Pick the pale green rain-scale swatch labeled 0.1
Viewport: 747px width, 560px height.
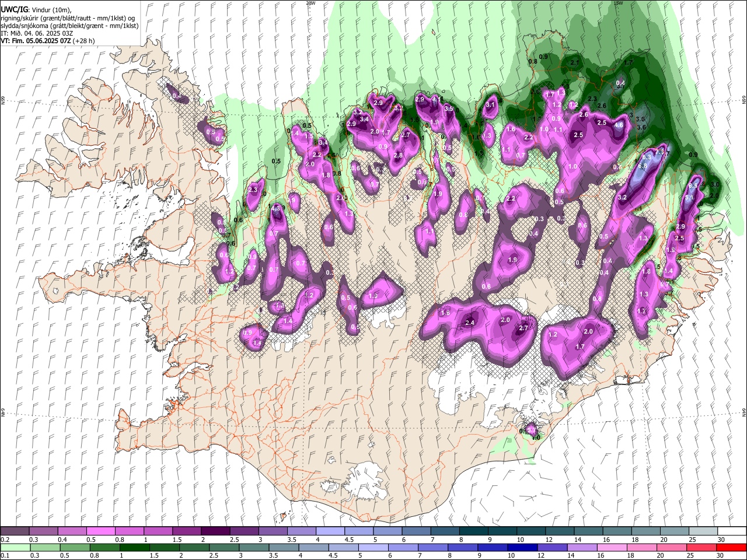(16, 547)
